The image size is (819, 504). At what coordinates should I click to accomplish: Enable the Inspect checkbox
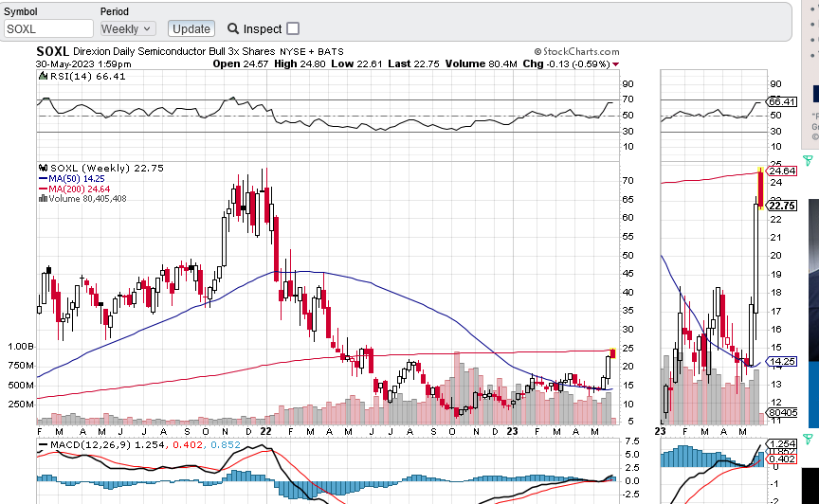(x=293, y=28)
